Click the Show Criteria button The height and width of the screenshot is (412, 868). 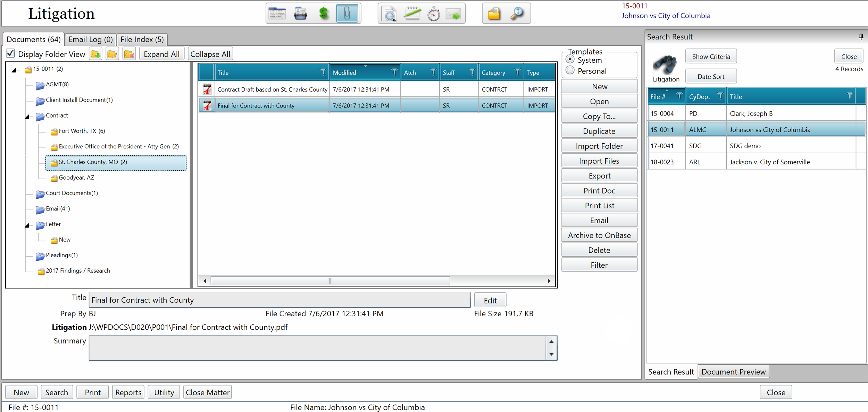(x=711, y=56)
